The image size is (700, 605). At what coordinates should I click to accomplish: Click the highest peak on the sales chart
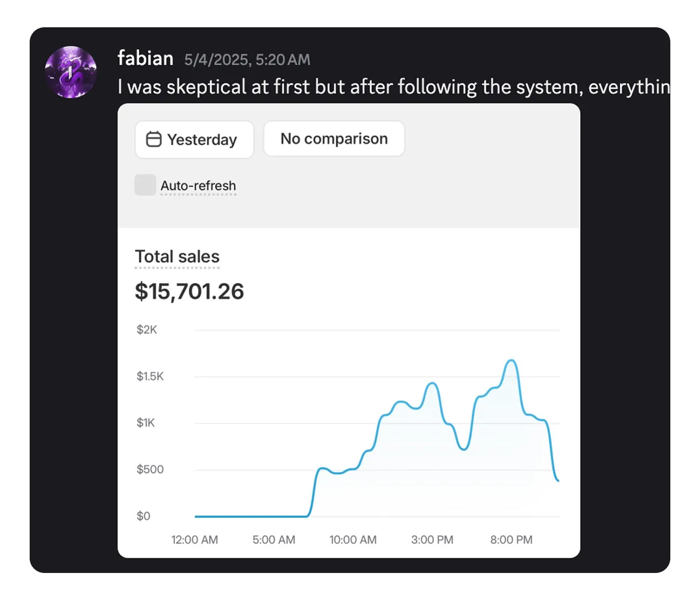point(511,360)
